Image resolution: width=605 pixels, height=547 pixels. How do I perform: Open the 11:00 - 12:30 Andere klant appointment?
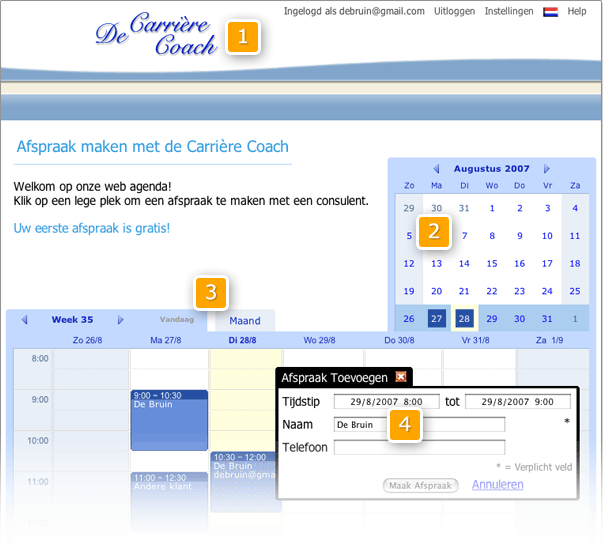point(169,501)
